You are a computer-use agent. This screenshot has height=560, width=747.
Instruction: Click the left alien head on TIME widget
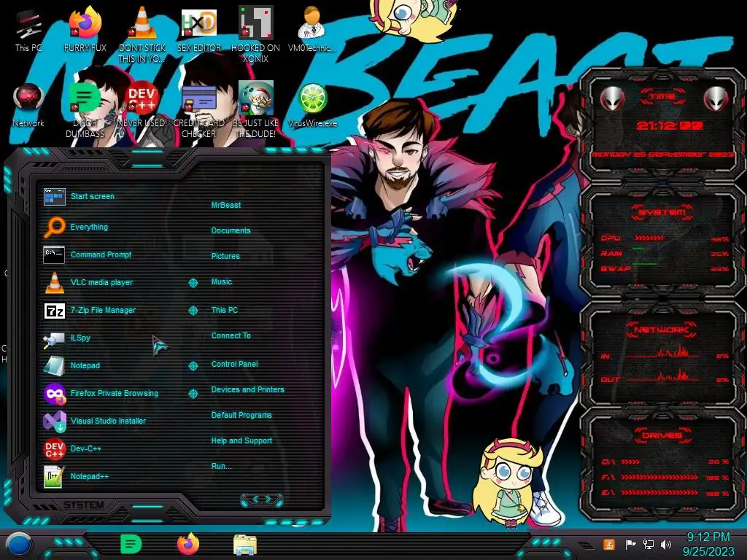pos(612,98)
